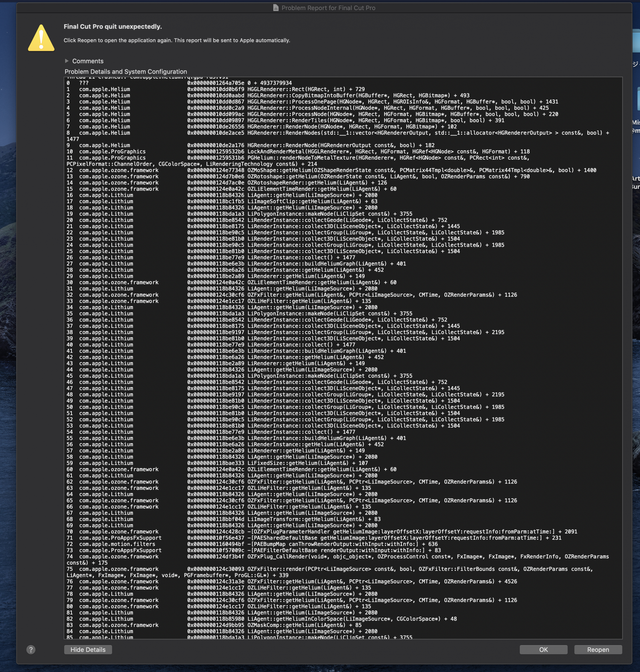
Task: Click 'Problem Details and System Configuration' label
Action: [x=126, y=71]
